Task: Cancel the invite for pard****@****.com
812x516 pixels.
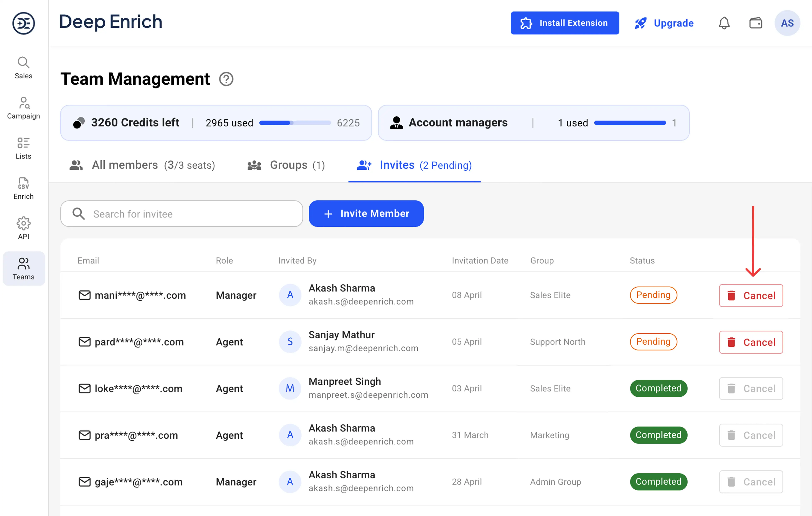Action: tap(751, 342)
